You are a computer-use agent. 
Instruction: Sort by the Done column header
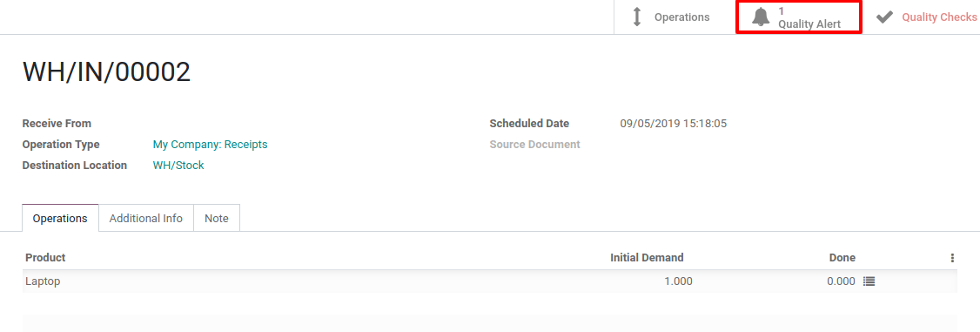coord(842,258)
